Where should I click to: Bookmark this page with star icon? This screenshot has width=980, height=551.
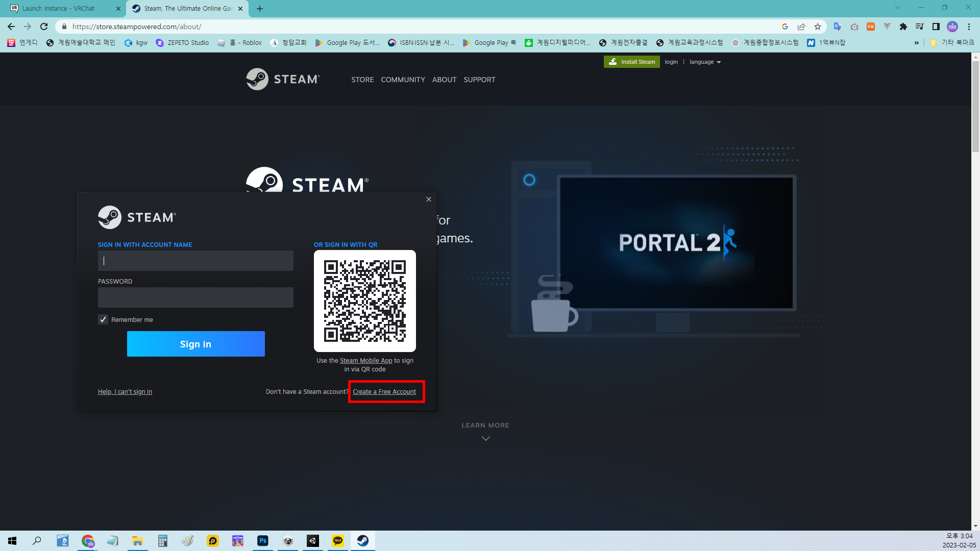click(x=818, y=27)
